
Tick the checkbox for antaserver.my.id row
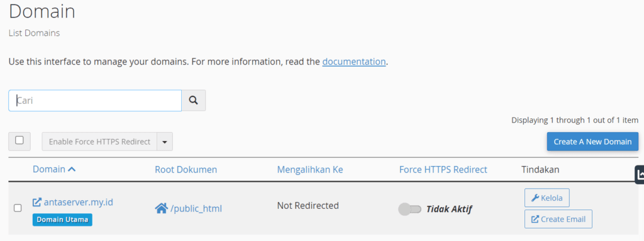click(18, 208)
